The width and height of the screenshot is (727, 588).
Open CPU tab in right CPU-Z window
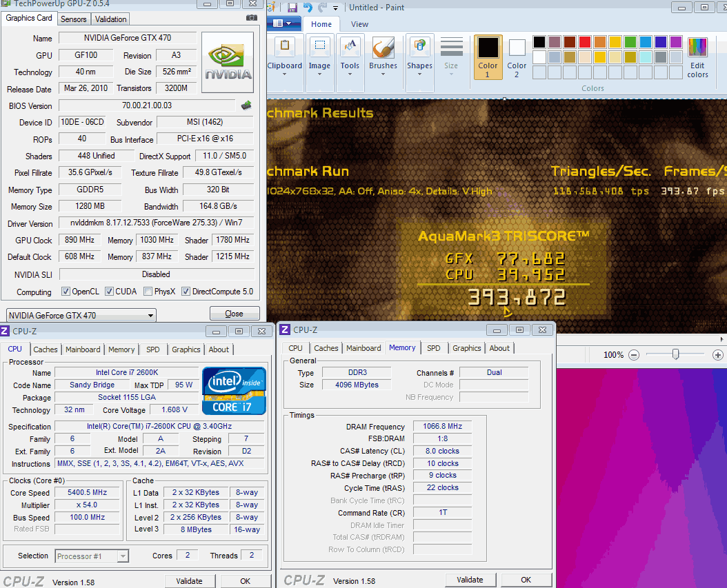point(295,348)
